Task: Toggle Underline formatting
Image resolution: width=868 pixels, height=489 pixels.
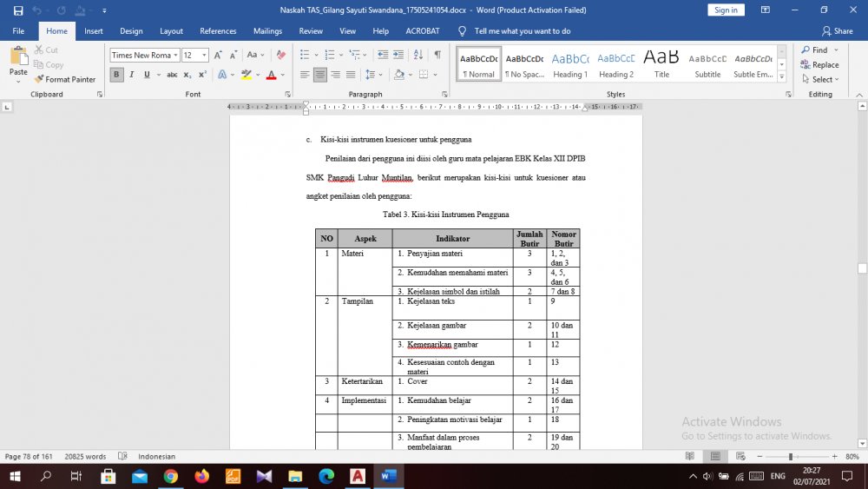Action: [147, 74]
